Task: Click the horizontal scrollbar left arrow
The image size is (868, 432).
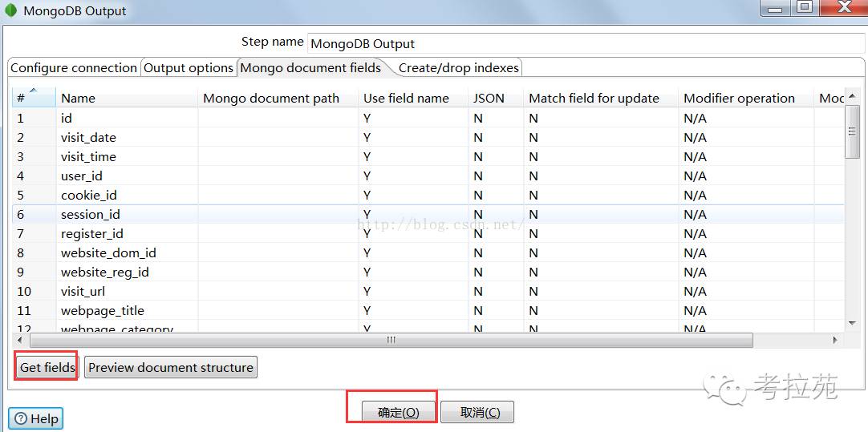Action: tap(20, 340)
